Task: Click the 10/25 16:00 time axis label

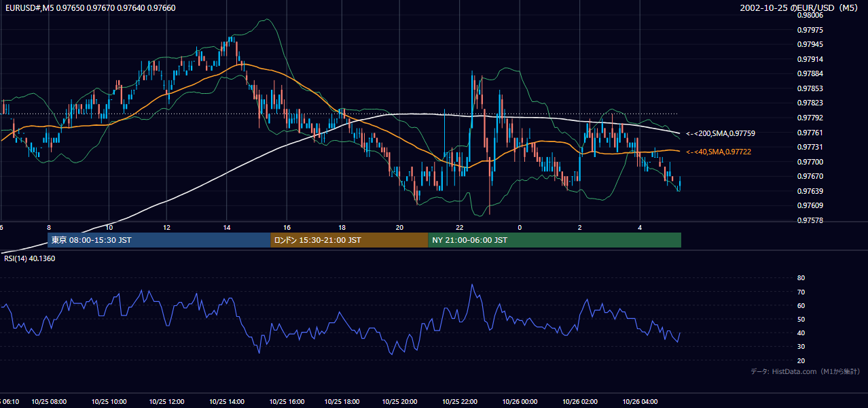Action: (x=287, y=402)
